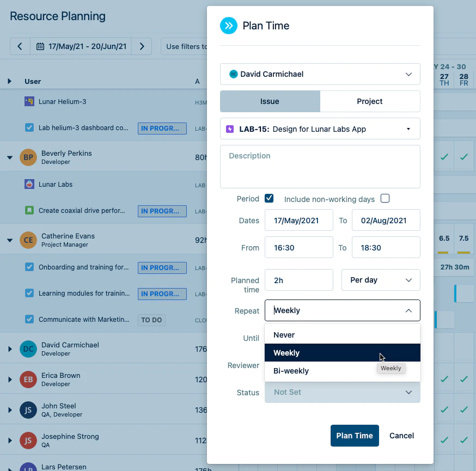Click the Description text field
Screen dimensions: 476x471
(x=320, y=167)
